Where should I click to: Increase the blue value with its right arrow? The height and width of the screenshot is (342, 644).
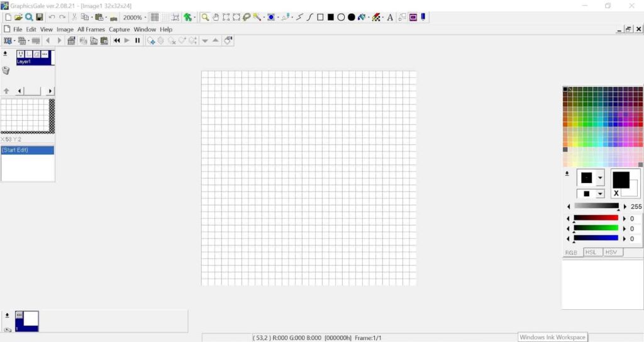coord(625,238)
